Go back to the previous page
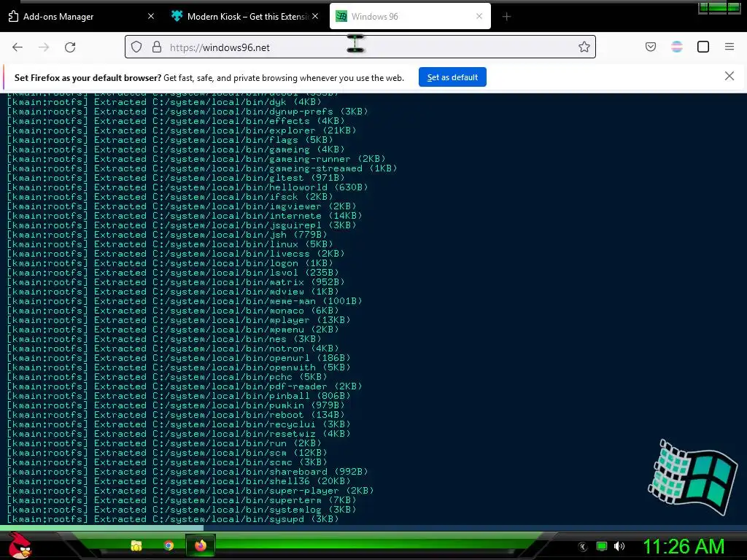Image resolution: width=747 pixels, height=560 pixels. (x=18, y=47)
